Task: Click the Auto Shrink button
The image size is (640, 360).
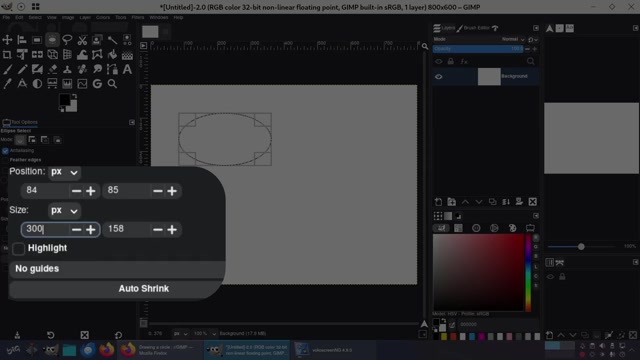Action: [117, 289]
